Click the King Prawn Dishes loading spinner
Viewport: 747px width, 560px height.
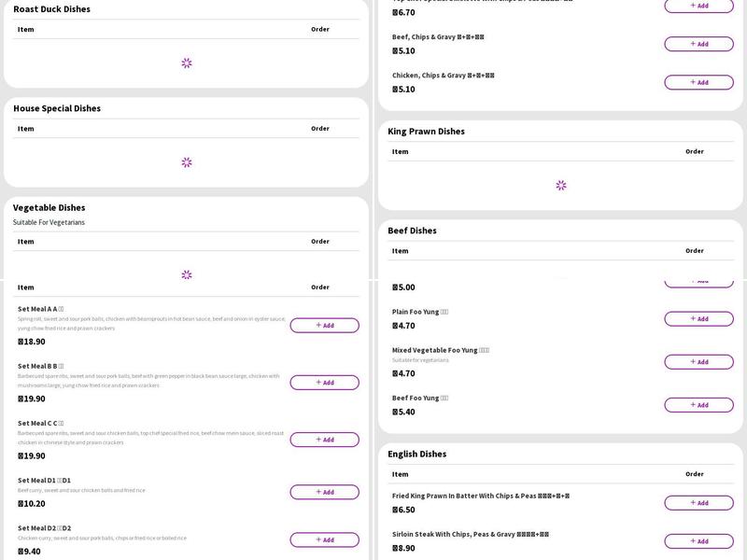561,186
